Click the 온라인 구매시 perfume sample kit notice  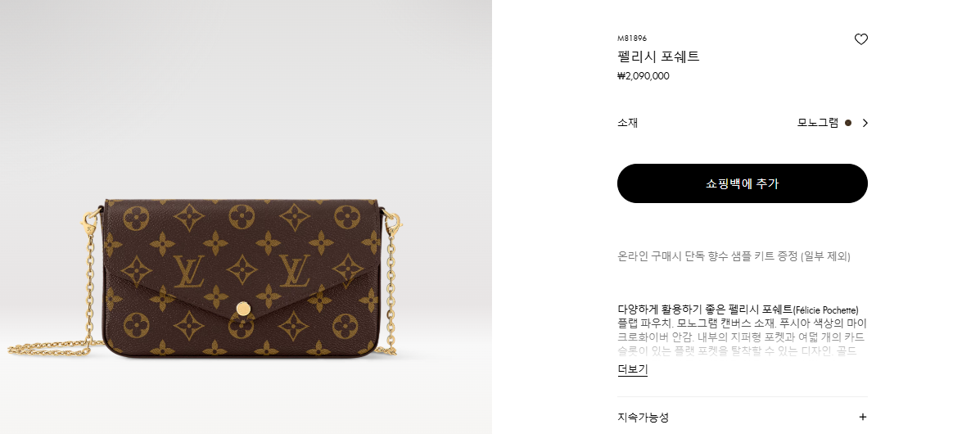(734, 256)
